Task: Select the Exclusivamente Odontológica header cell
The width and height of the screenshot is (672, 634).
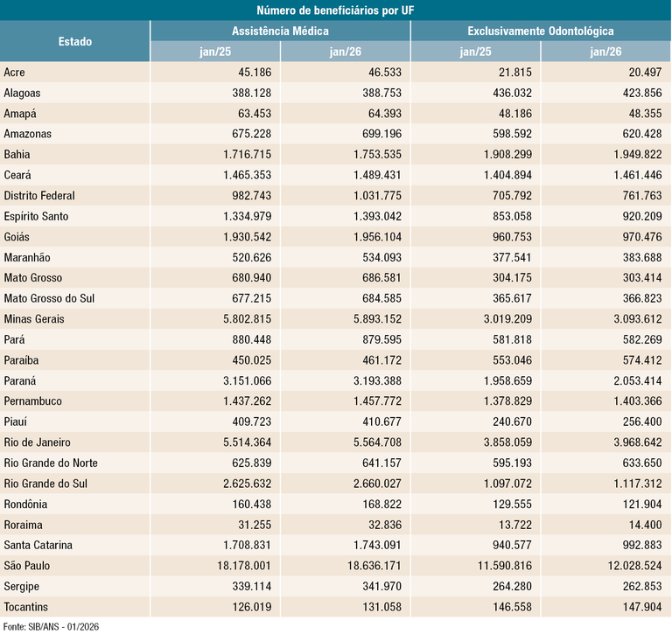Action: pos(540,31)
